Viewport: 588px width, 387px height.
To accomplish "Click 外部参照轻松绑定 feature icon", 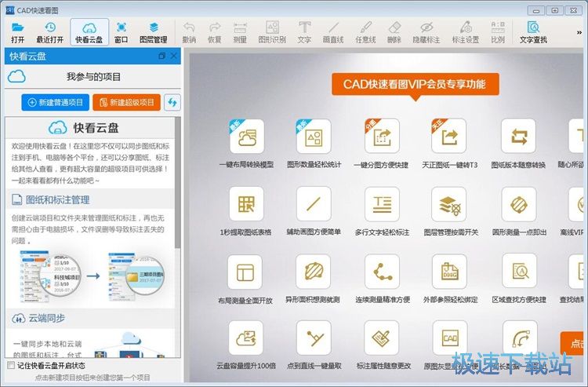I will (x=450, y=271).
